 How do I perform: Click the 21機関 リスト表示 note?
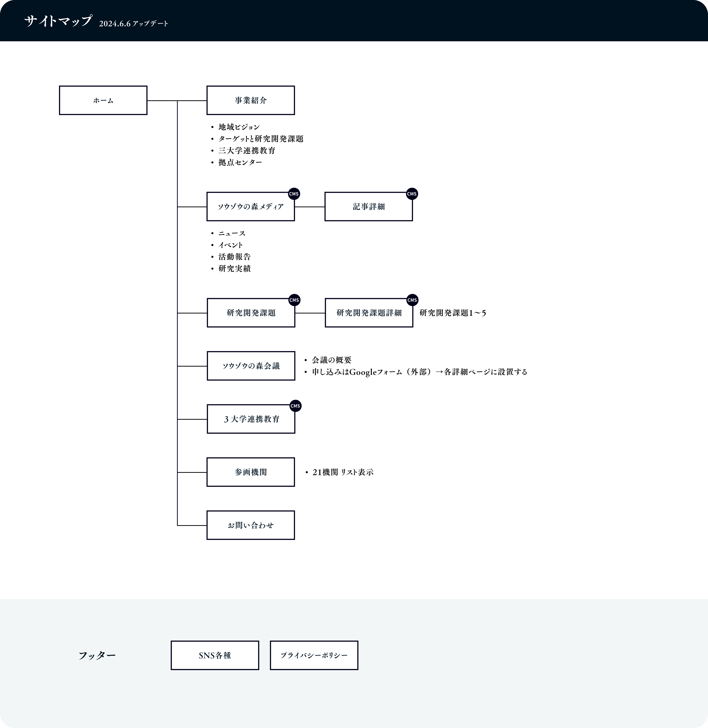343,472
